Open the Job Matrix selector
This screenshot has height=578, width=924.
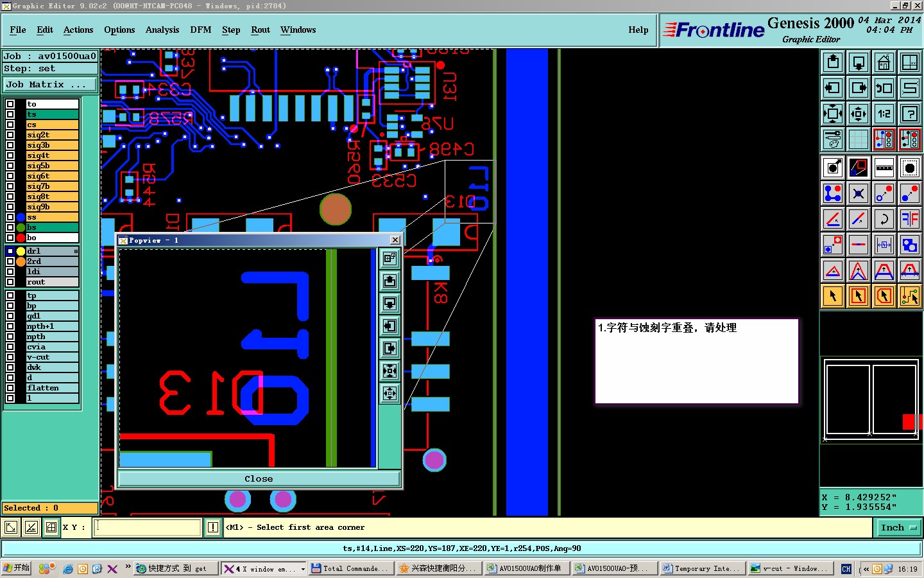[x=50, y=85]
